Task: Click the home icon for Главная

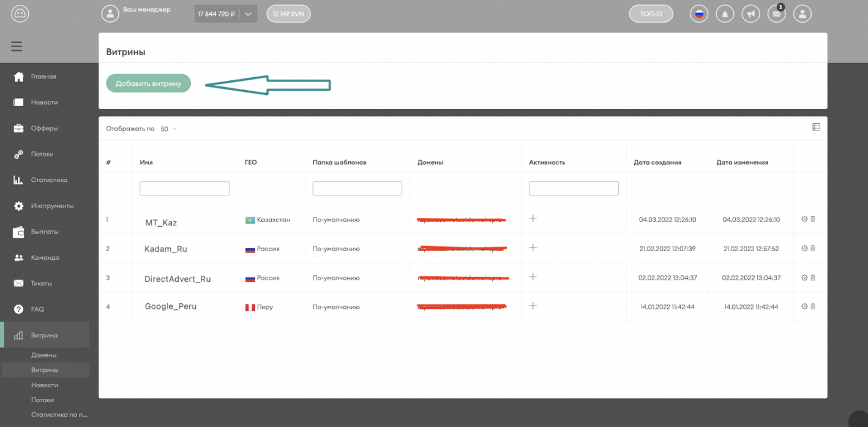Action: [x=18, y=77]
